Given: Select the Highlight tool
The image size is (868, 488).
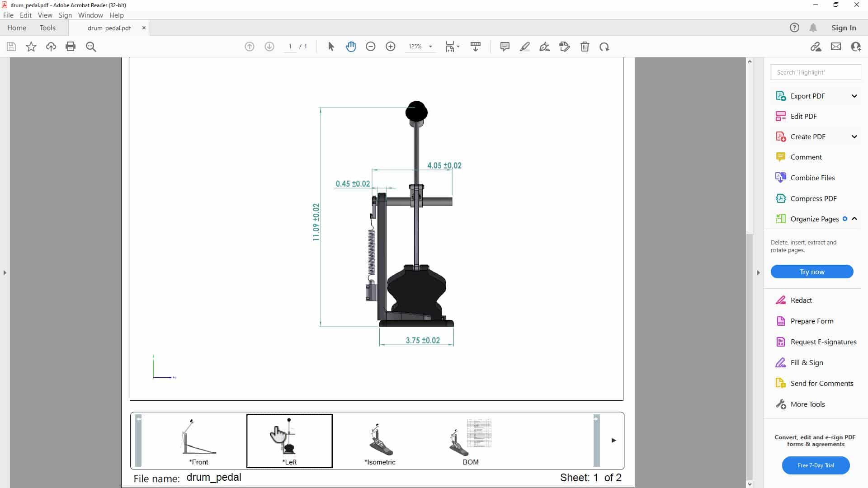Looking at the screenshot, I should point(525,47).
